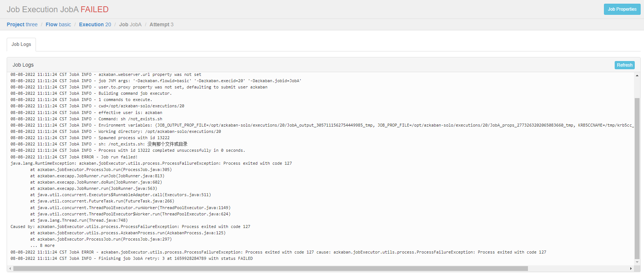
Task: Click the vertical scrollbar thumb in logs
Action: click(x=637, y=178)
